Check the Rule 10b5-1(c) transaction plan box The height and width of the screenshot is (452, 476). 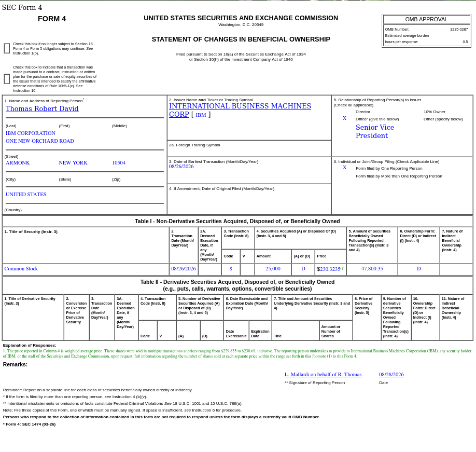point(7,79)
